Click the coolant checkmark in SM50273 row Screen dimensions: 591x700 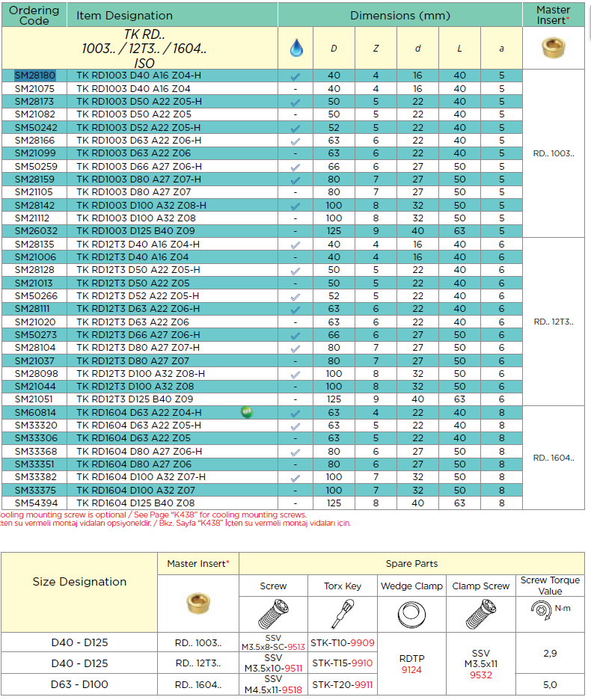pos(295,335)
